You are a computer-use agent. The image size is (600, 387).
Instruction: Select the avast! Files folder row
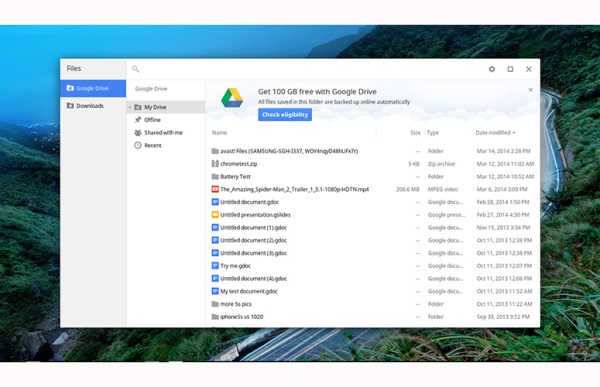click(x=373, y=151)
